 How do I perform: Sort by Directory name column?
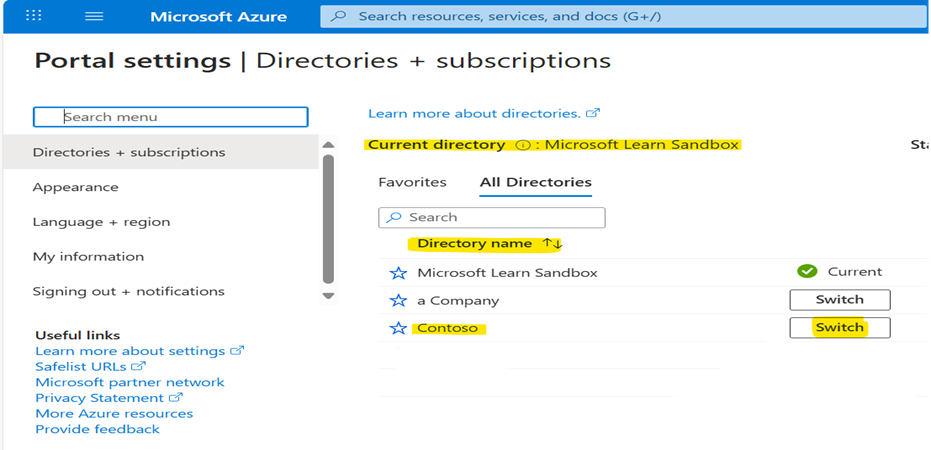(x=552, y=243)
